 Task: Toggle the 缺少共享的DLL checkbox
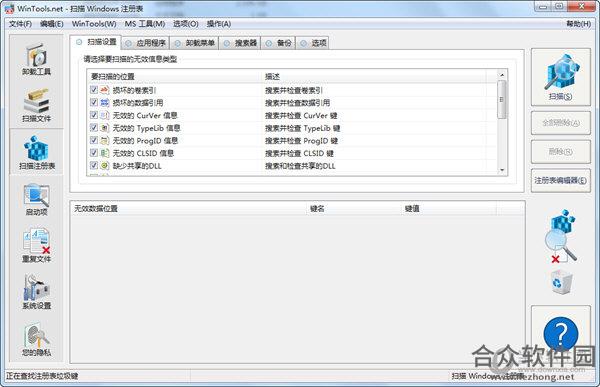[94, 166]
